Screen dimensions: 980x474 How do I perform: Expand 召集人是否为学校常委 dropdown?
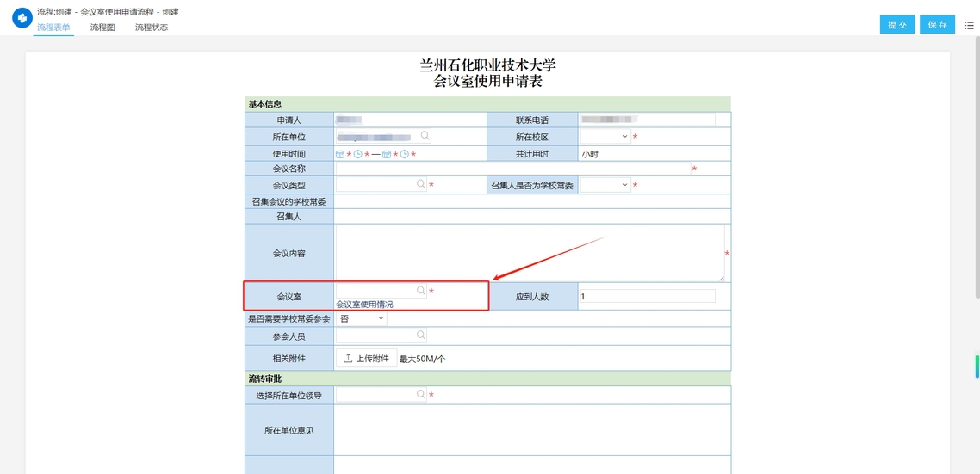pyautogui.click(x=605, y=185)
